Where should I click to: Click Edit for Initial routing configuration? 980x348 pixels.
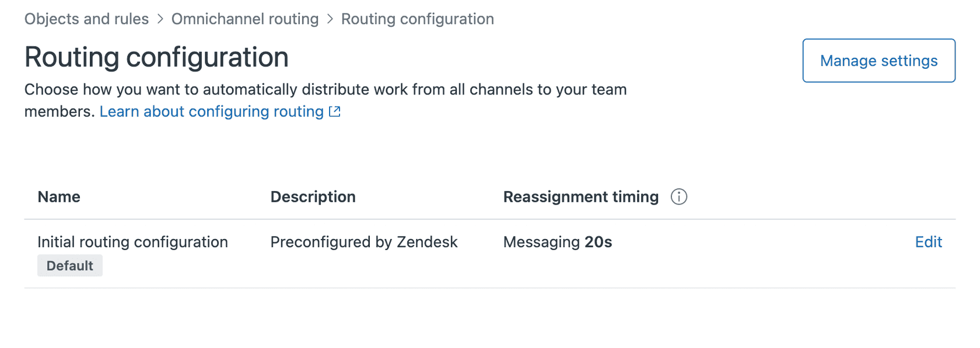click(928, 242)
